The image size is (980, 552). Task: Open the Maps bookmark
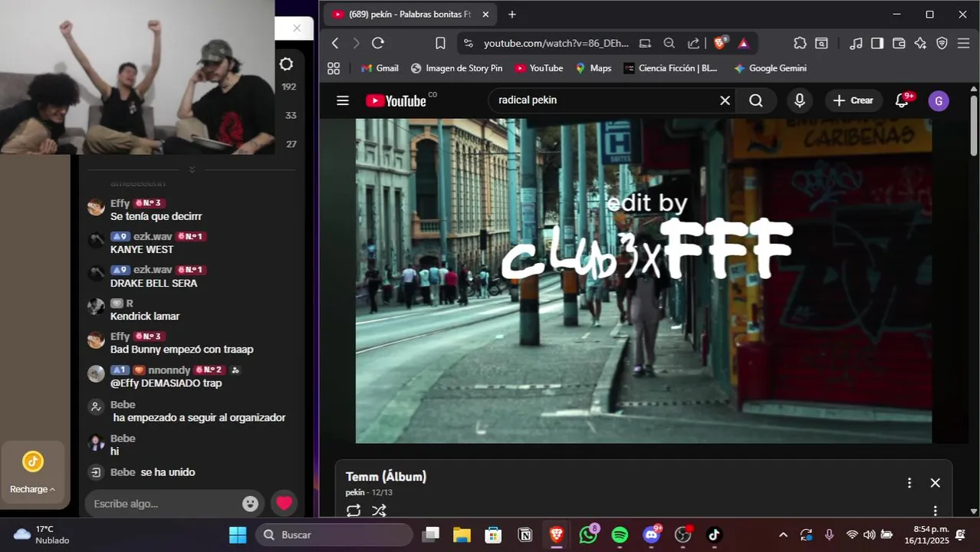tap(593, 68)
